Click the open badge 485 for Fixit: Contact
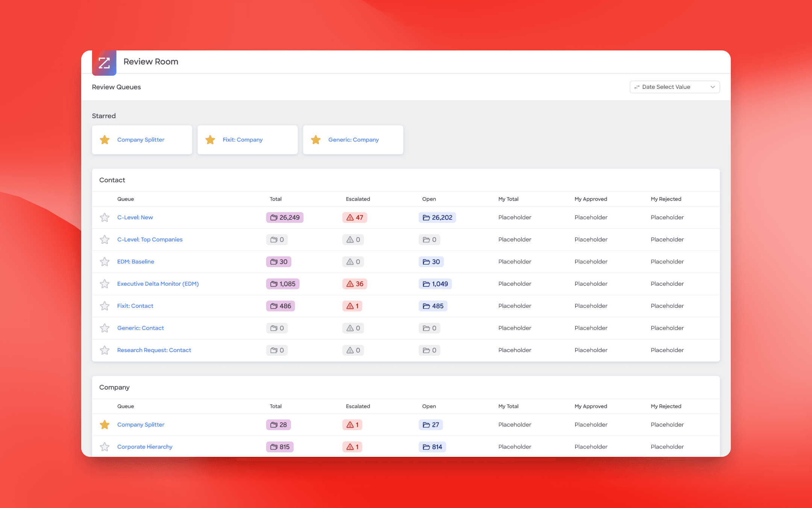 point(433,306)
